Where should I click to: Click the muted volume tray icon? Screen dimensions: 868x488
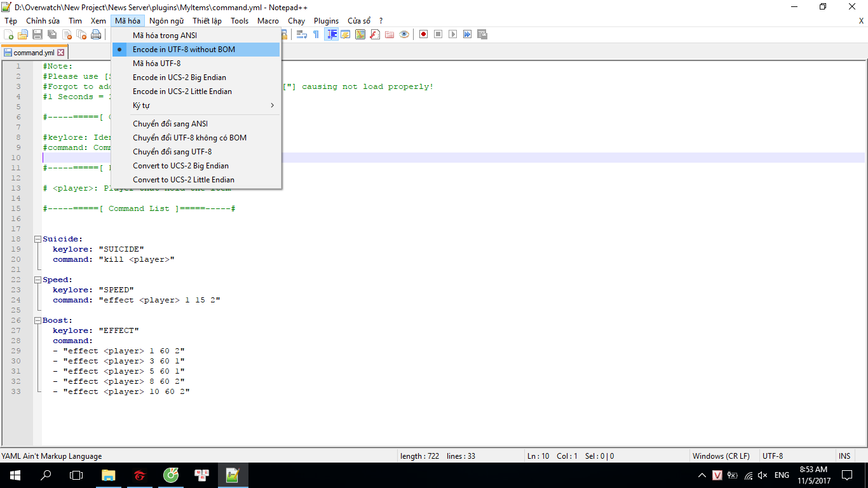pos(763,475)
